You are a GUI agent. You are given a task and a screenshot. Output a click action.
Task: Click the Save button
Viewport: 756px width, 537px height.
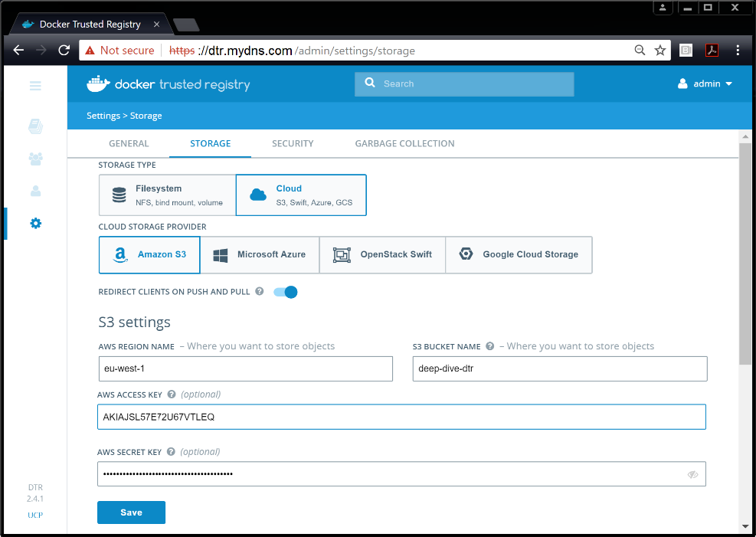(x=131, y=512)
